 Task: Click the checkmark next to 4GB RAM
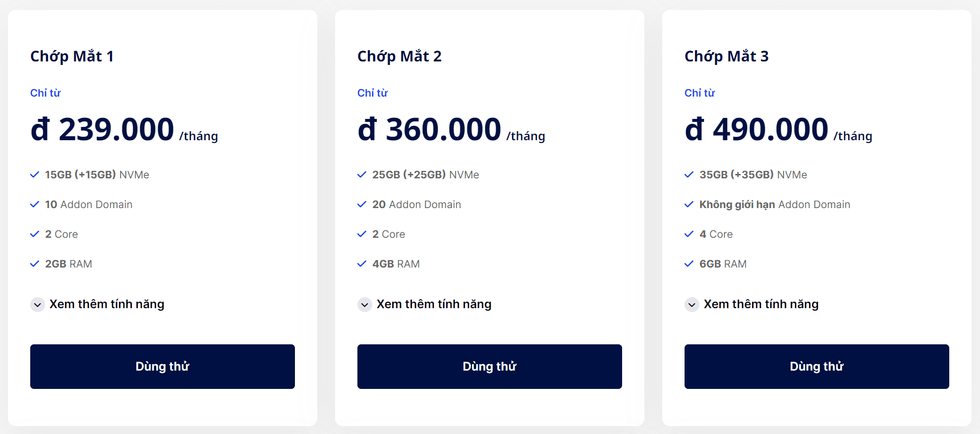[362, 264]
